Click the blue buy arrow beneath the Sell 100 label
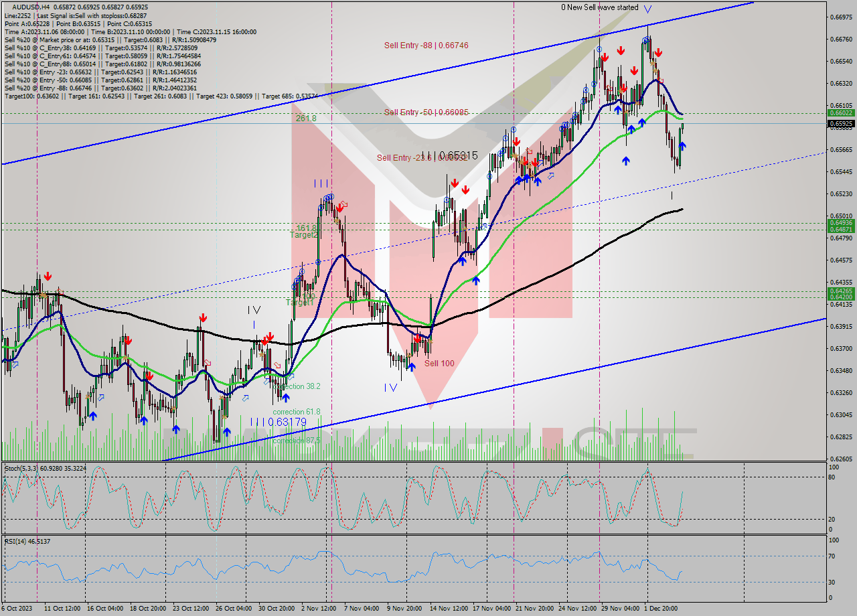The image size is (857, 616). pyautogui.click(x=412, y=367)
